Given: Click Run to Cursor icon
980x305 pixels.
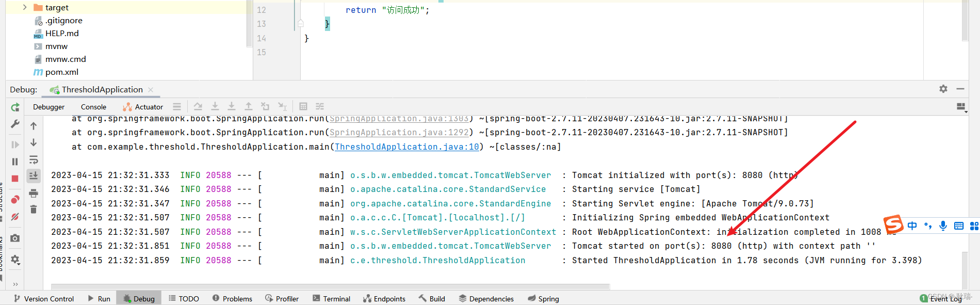Looking at the screenshot, I should click(x=282, y=106).
